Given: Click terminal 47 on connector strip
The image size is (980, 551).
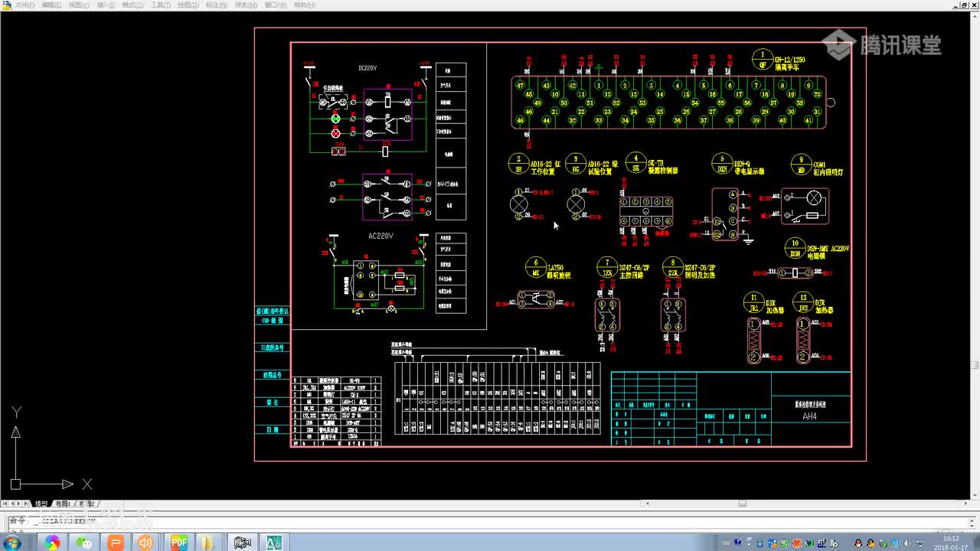Looking at the screenshot, I should click(x=520, y=86).
